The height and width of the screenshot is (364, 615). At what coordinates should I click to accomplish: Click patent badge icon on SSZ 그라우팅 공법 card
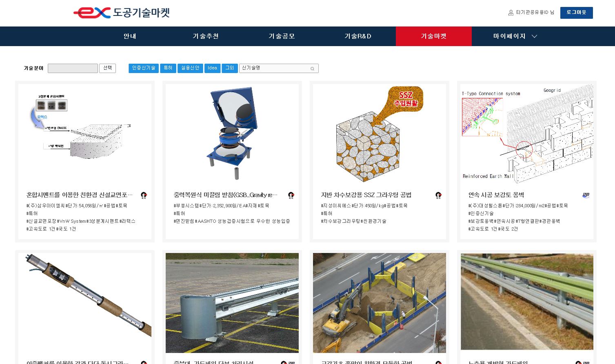click(438, 195)
